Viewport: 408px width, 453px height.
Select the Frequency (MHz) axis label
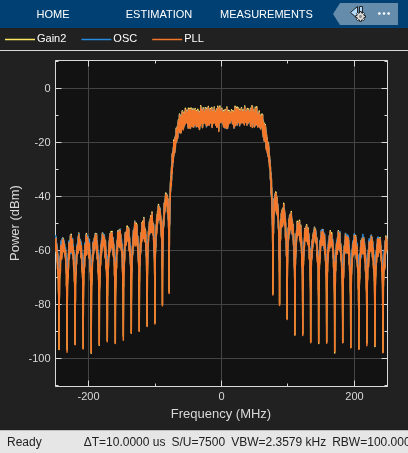tap(221, 414)
